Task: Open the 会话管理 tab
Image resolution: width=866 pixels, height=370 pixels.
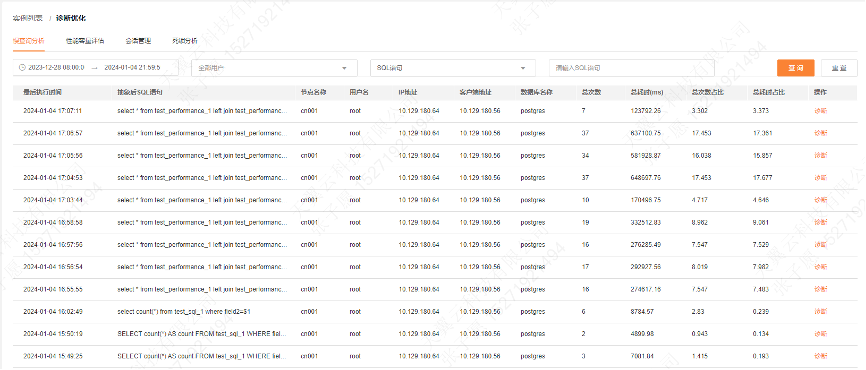Action: tap(138, 41)
